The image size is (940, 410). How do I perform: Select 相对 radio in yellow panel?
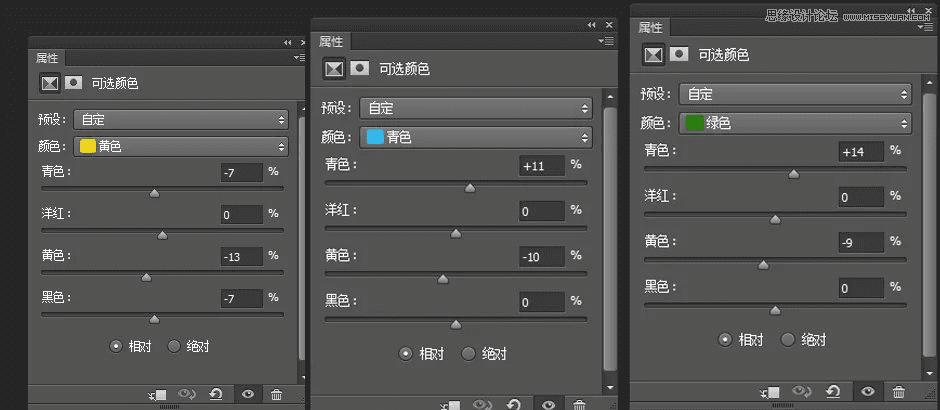[116, 346]
